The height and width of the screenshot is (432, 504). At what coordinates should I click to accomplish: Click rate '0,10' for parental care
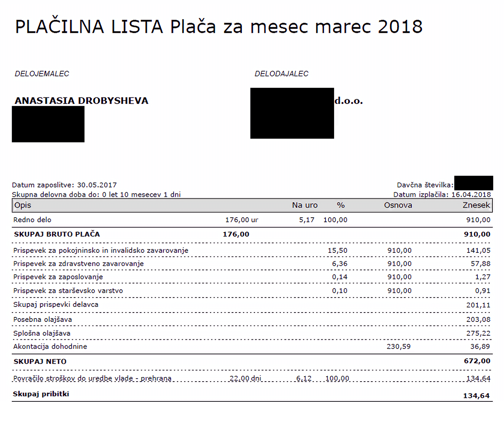(340, 290)
